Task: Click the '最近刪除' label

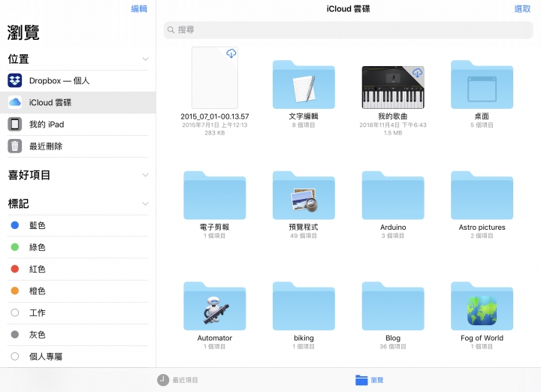Action: click(46, 146)
